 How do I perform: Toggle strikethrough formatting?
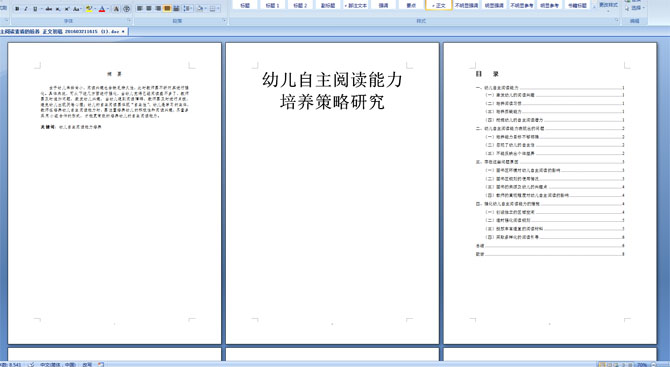49,9
